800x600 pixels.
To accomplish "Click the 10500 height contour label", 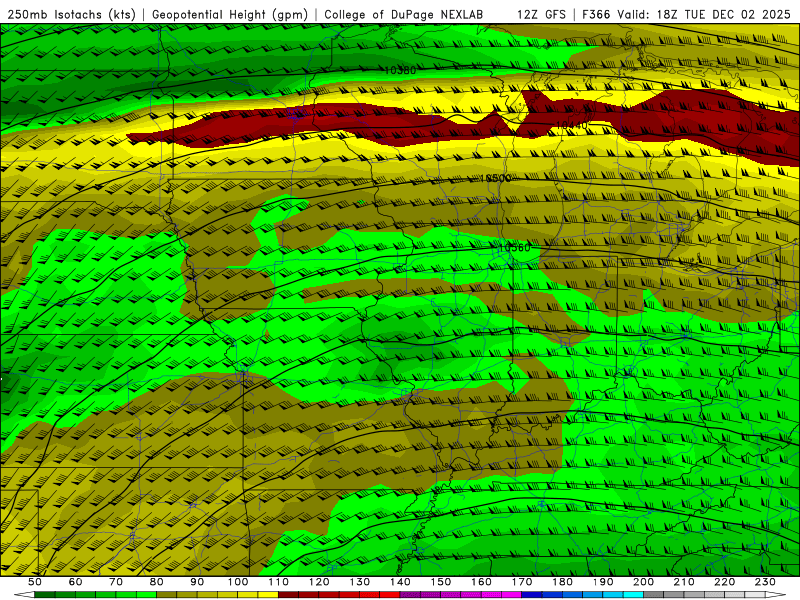I will (x=495, y=178).
